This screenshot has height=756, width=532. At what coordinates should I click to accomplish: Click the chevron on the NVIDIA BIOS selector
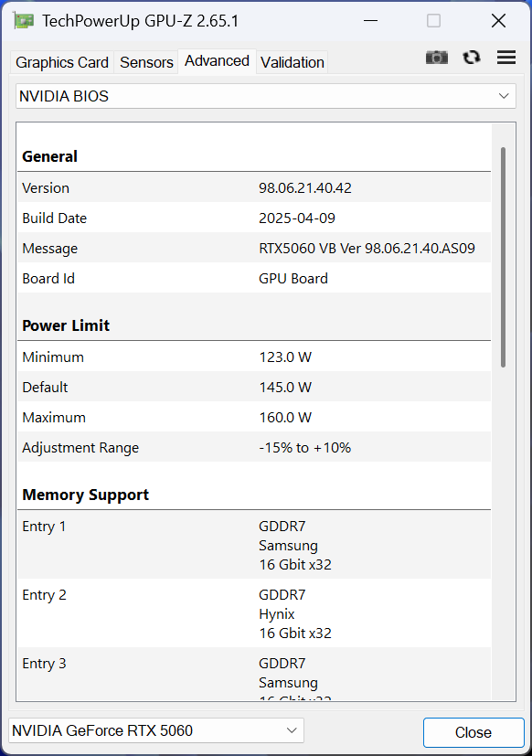[504, 95]
